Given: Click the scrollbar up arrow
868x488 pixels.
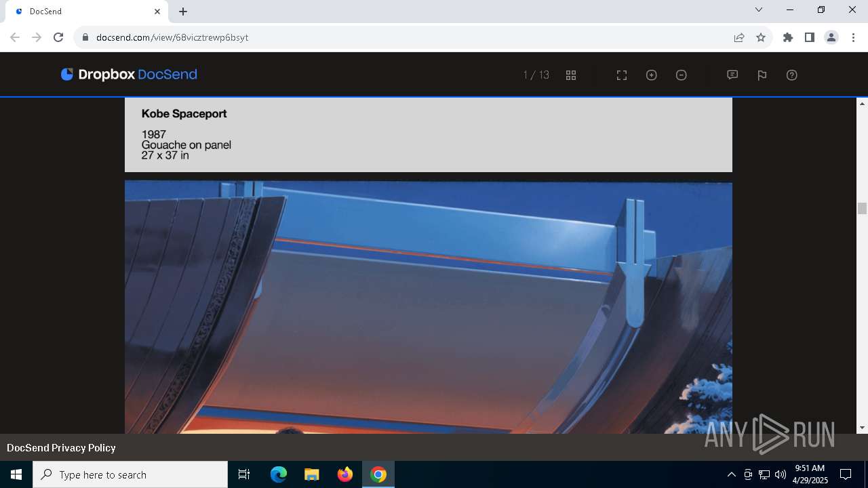Looking at the screenshot, I should pyautogui.click(x=862, y=104).
